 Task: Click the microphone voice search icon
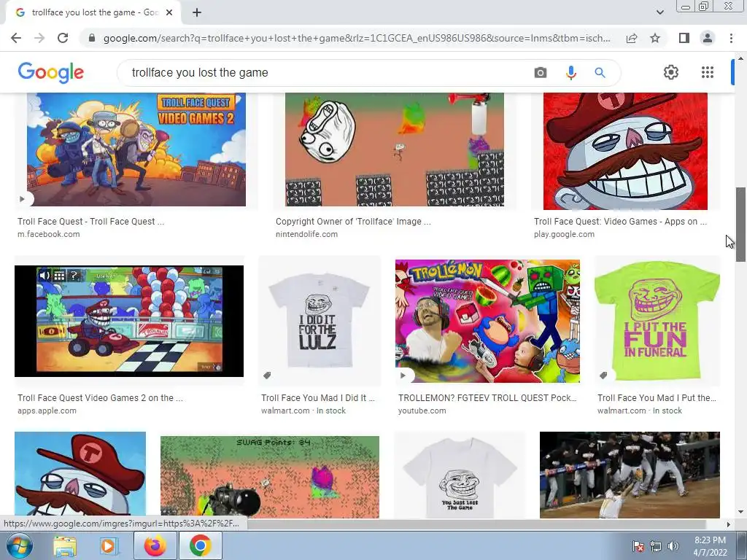[570, 72]
